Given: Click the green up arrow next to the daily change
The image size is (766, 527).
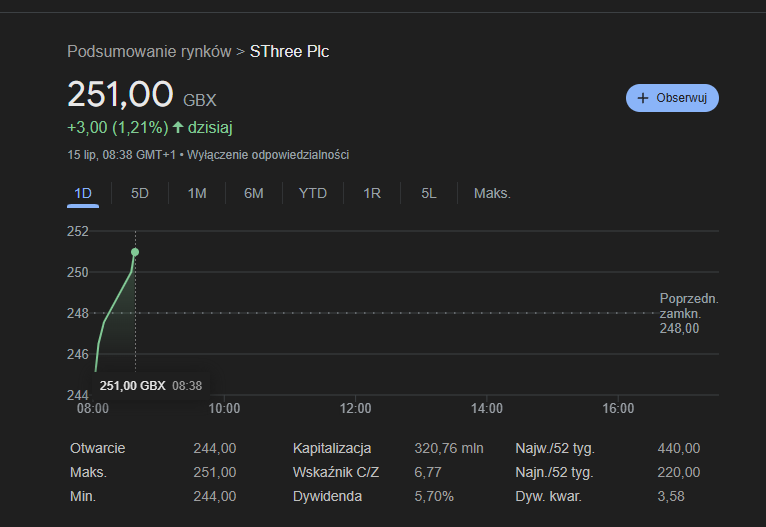Looking at the screenshot, I should click(178, 127).
